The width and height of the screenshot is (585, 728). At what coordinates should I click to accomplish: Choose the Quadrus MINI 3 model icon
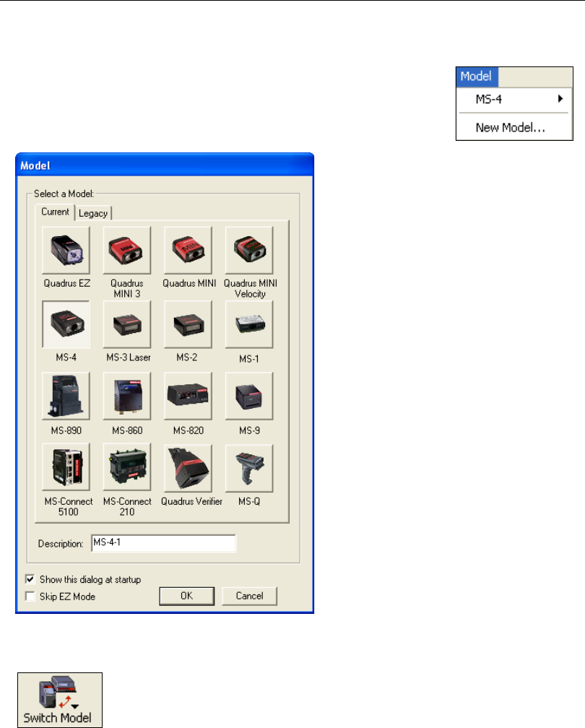click(127, 250)
